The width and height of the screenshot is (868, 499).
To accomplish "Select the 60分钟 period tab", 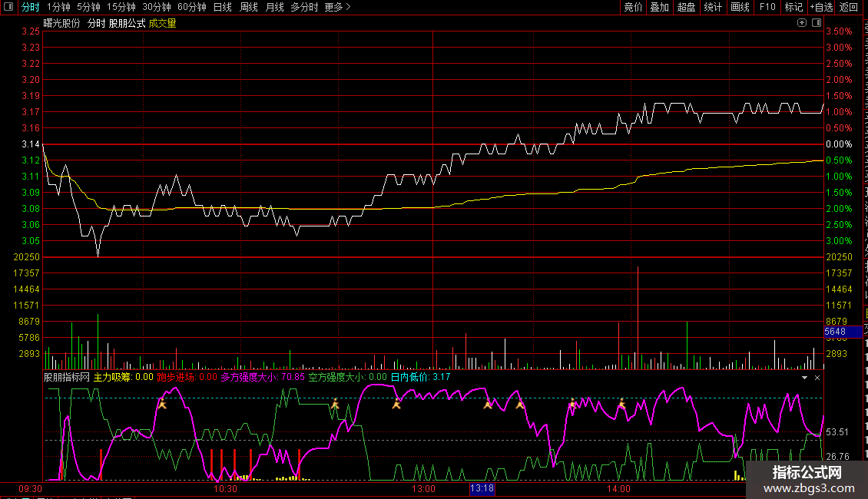I will 192,7.
